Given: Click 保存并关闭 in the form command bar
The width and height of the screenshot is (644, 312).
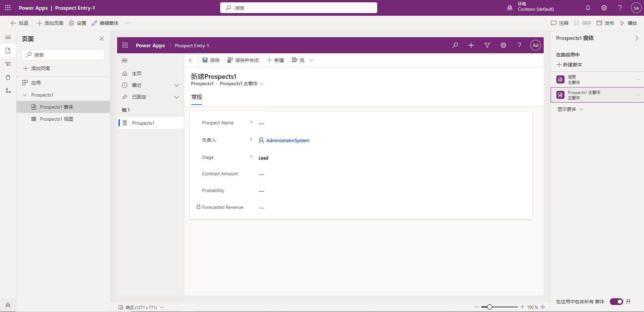Looking at the screenshot, I should pyautogui.click(x=243, y=60).
